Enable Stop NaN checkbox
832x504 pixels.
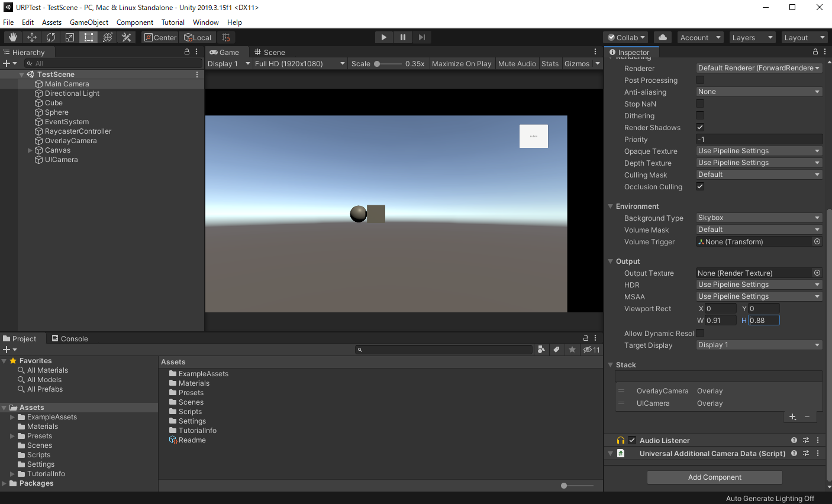(700, 104)
